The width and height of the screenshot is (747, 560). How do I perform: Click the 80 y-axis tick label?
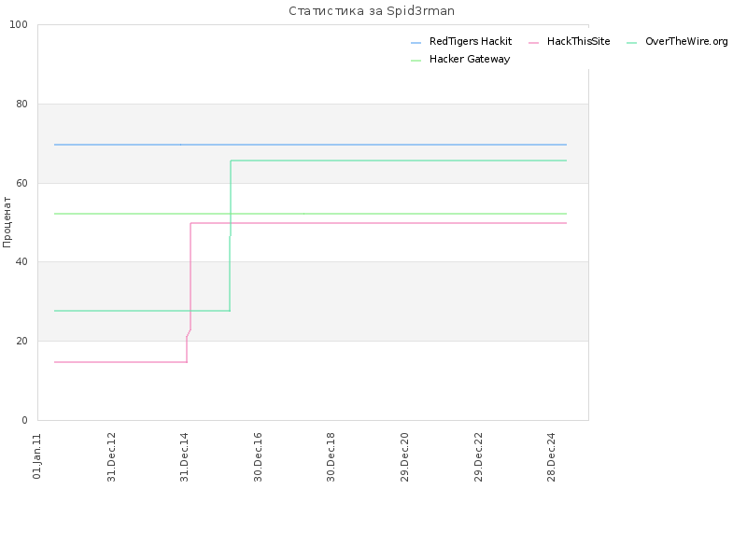(x=21, y=104)
